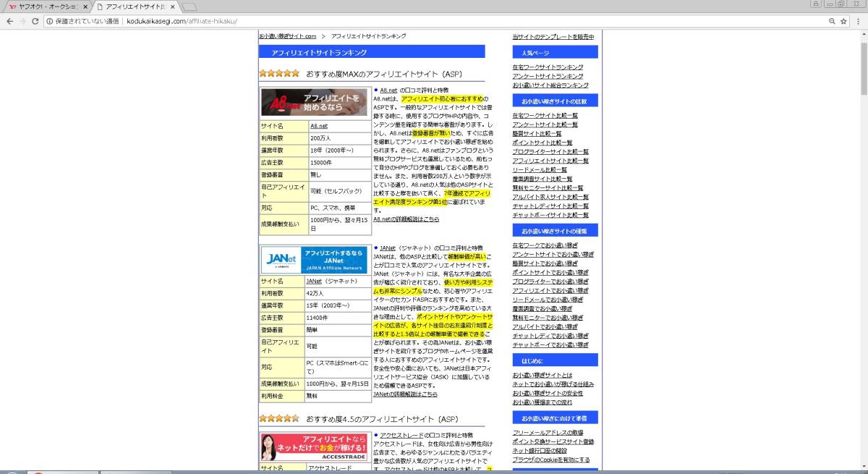868x474 pixels.
Task: Open the A8.netの詳細解説はこちら link
Action: pos(406,219)
